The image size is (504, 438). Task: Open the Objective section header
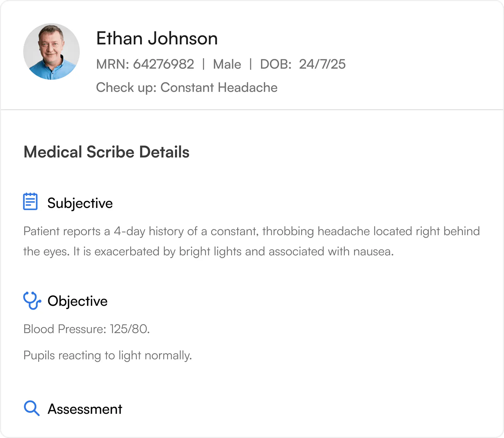[78, 301]
